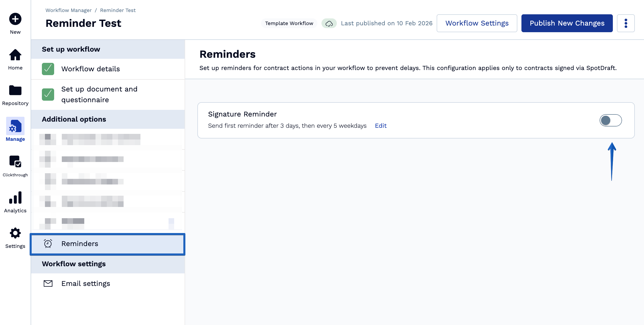Click the cloud sync status icon
Viewport: 644px width, 325px height.
pos(329,23)
